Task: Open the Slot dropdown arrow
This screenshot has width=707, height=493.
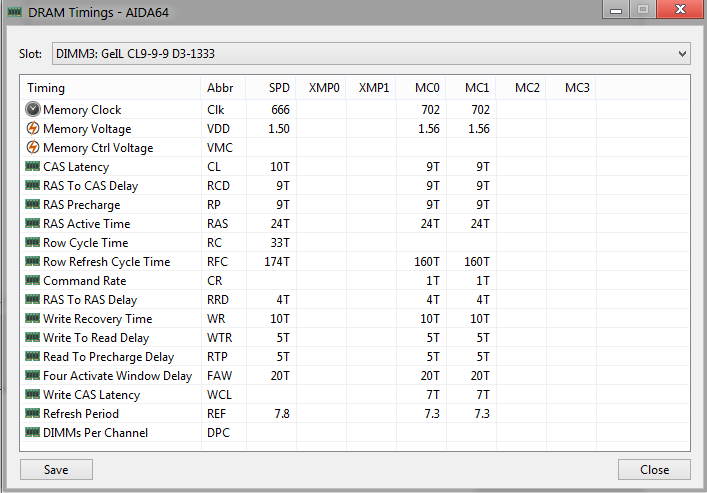Action: click(x=682, y=54)
